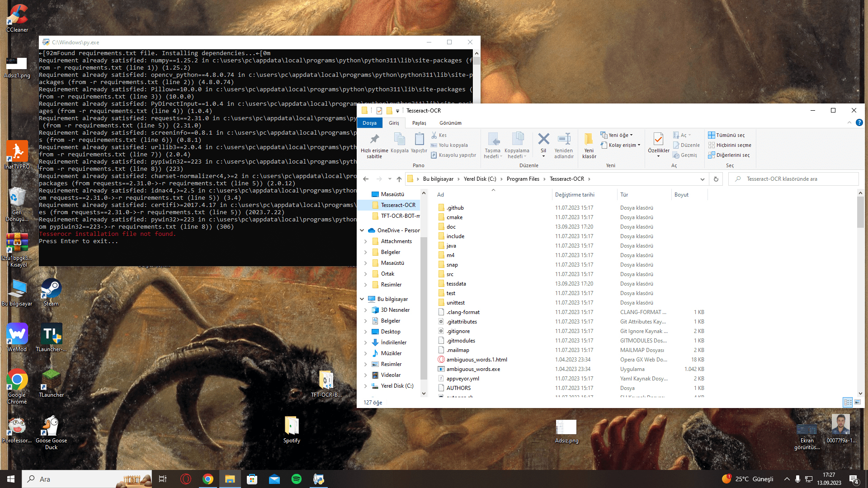Click the Explorer back arrow button
The image size is (868, 488).
366,179
